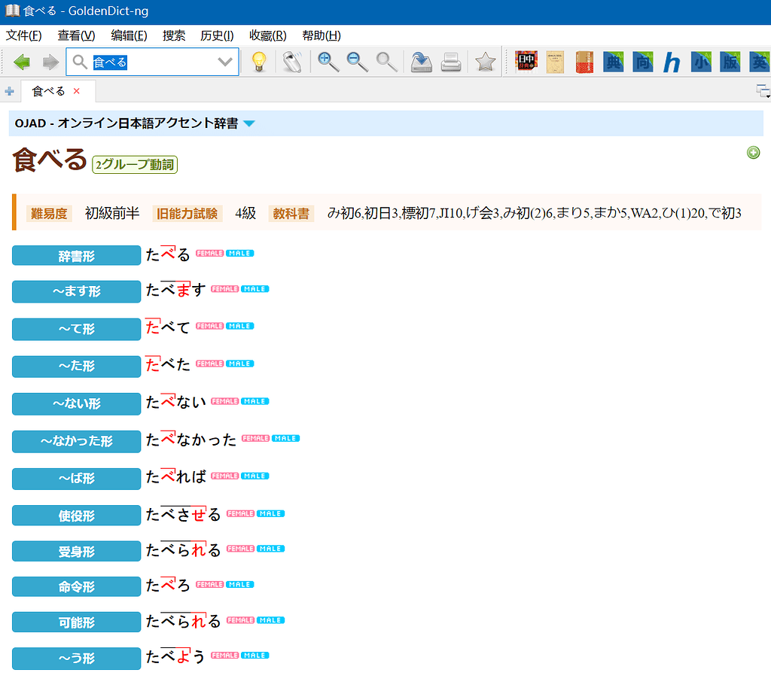Image resolution: width=771 pixels, height=700 pixels.
Task: Play FEMALE audio for ～て形
Action: (209, 326)
